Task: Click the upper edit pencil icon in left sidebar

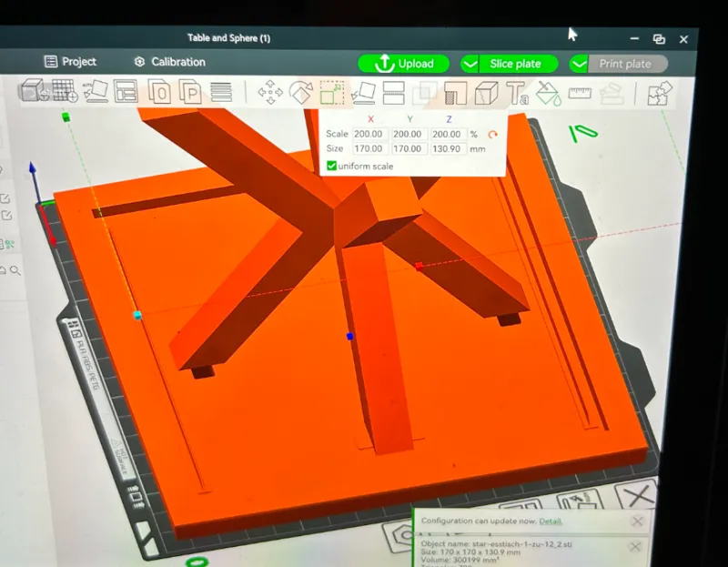Action: [x=5, y=198]
